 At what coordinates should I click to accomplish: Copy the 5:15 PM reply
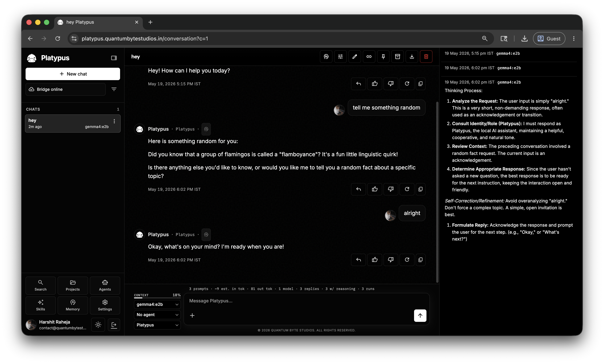421,84
